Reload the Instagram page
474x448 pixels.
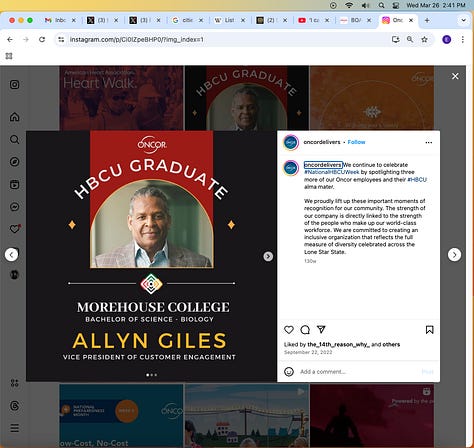(42, 39)
